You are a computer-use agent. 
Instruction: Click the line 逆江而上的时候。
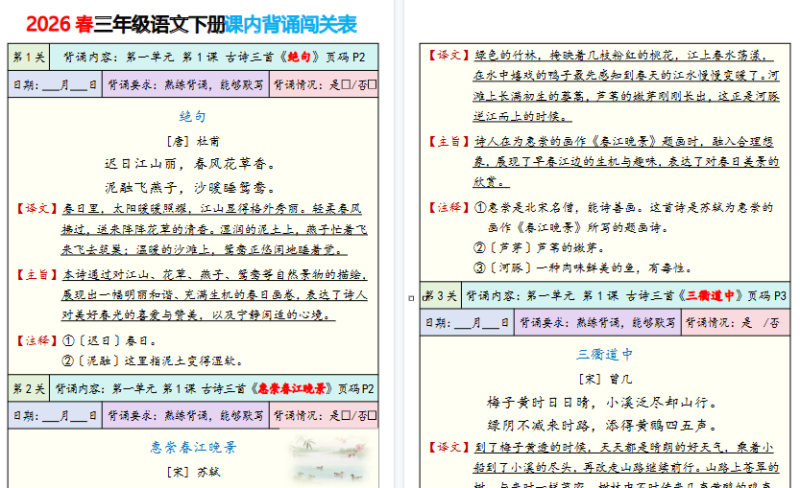[x=522, y=116]
